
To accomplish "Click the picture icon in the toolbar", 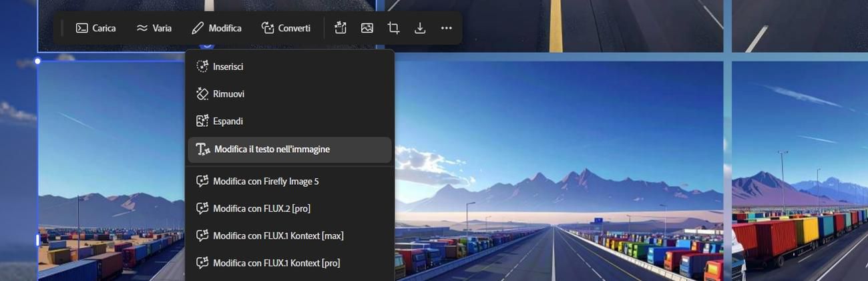I will click(367, 28).
